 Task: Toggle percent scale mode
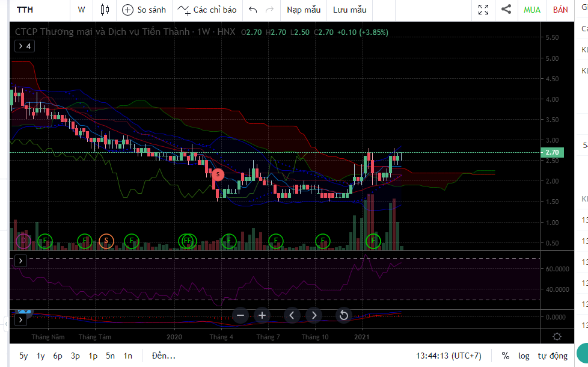point(506,356)
